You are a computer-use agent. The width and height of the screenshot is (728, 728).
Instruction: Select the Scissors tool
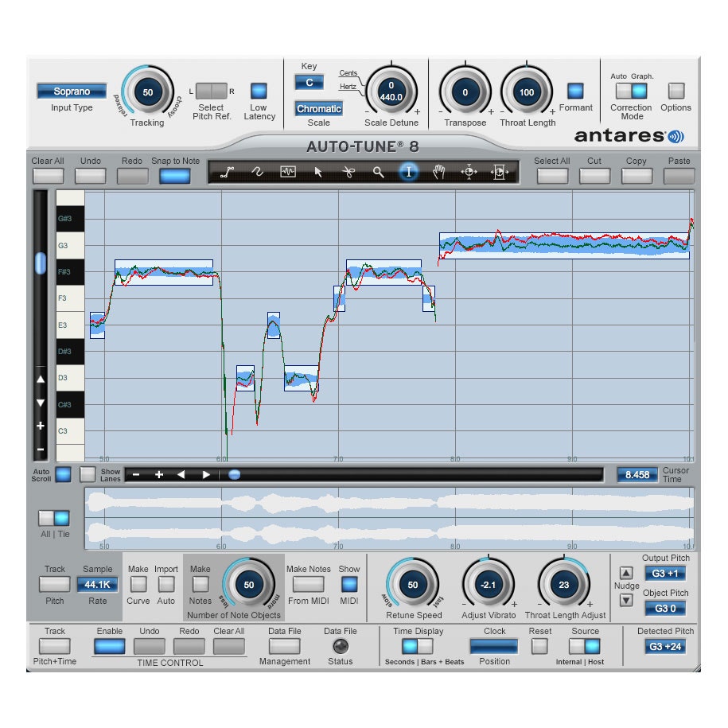348,172
